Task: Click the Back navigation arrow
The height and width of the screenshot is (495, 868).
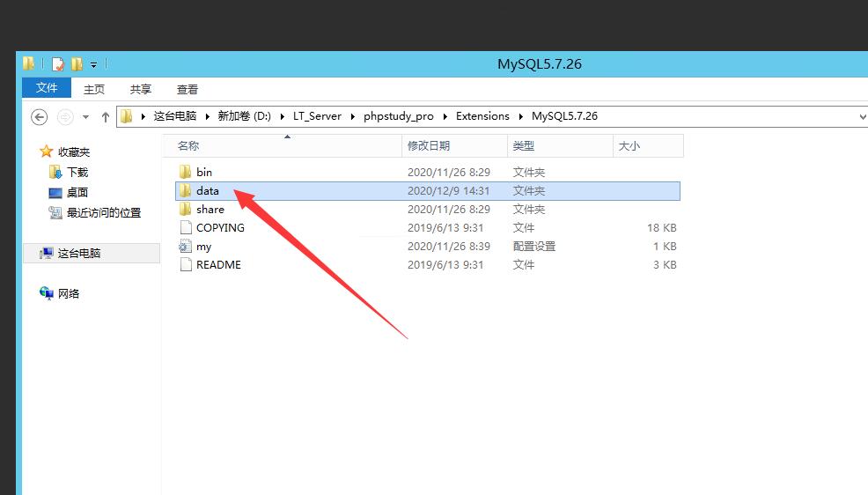Action: pyautogui.click(x=39, y=116)
